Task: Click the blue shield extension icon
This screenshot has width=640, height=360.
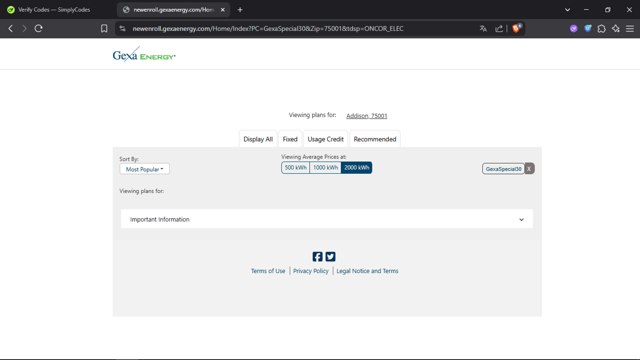Action: [x=588, y=29]
